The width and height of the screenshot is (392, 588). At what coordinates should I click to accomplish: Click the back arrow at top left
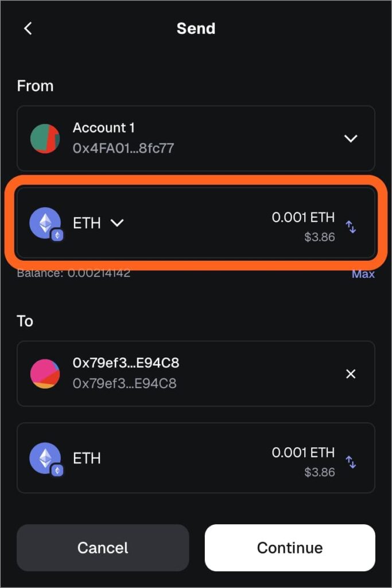point(28,28)
